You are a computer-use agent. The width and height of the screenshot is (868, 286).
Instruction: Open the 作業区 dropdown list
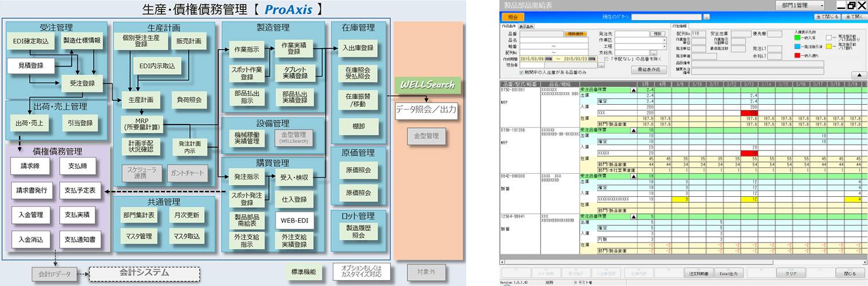664,40
